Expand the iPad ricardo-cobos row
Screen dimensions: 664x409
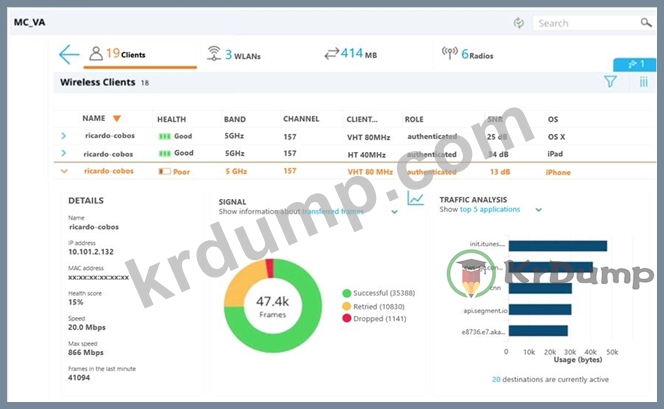64,153
